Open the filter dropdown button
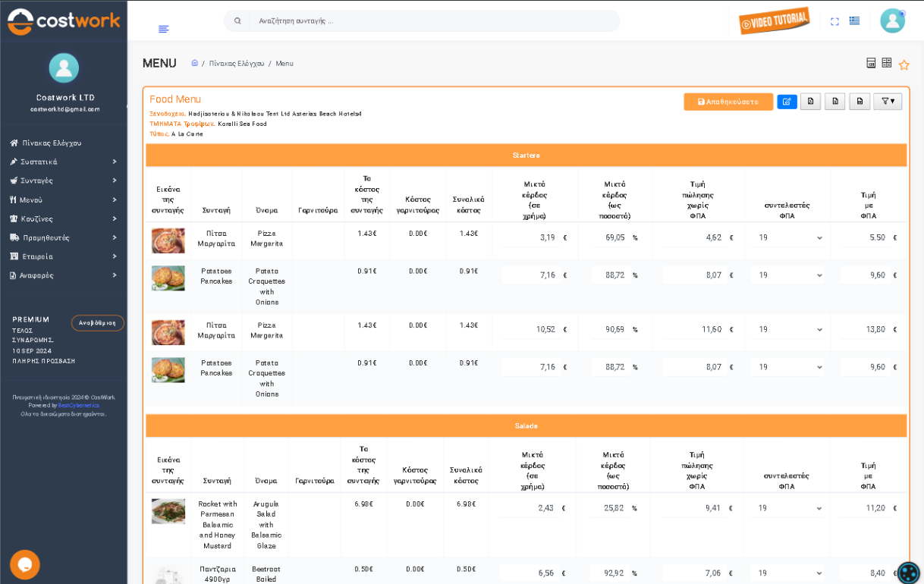 coord(887,102)
